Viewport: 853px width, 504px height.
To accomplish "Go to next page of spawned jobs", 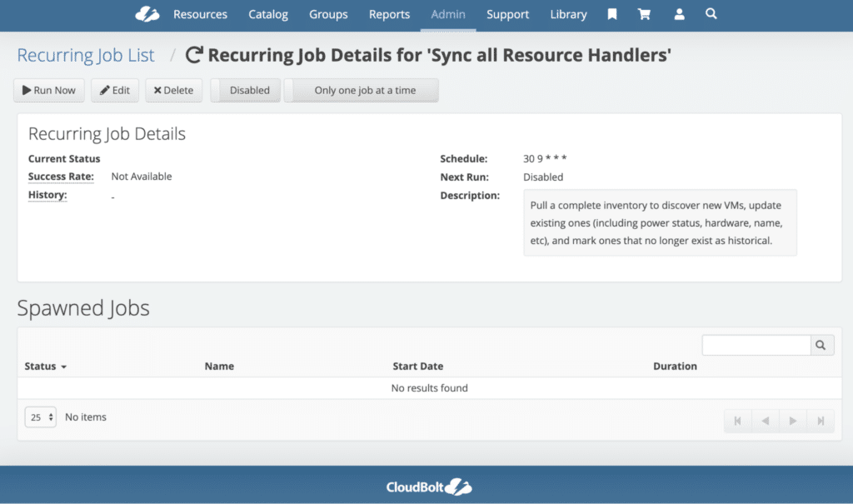I will pos(793,421).
